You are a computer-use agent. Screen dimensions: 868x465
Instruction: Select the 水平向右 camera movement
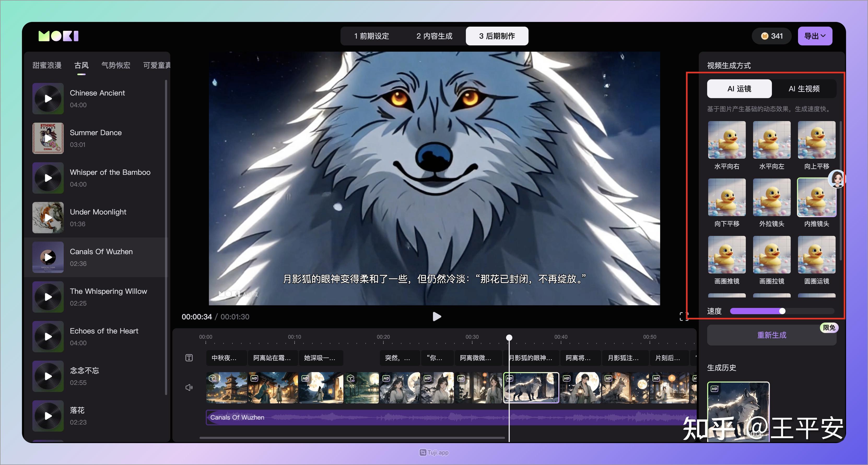coord(727,140)
